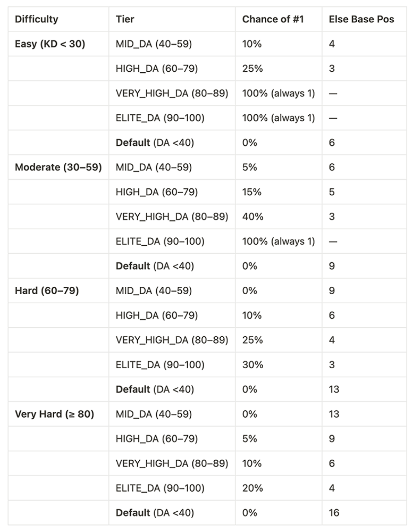The width and height of the screenshot is (413, 532).
Task: Click the ELITE_DA tier under Very Hard
Action: click(160, 488)
